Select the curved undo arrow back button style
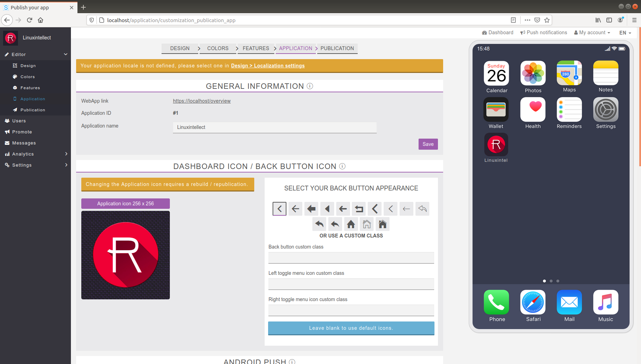The width and height of the screenshot is (641, 364). [x=422, y=209]
